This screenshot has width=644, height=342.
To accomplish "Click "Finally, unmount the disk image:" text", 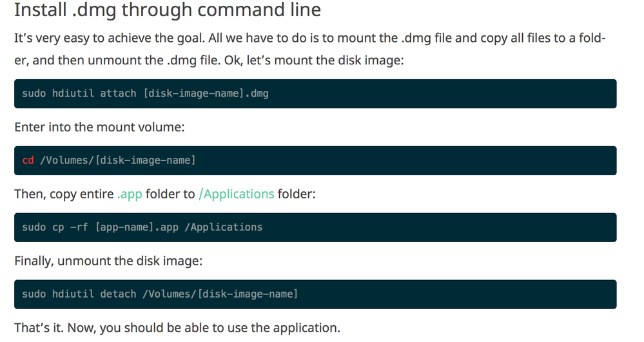I will (108, 261).
